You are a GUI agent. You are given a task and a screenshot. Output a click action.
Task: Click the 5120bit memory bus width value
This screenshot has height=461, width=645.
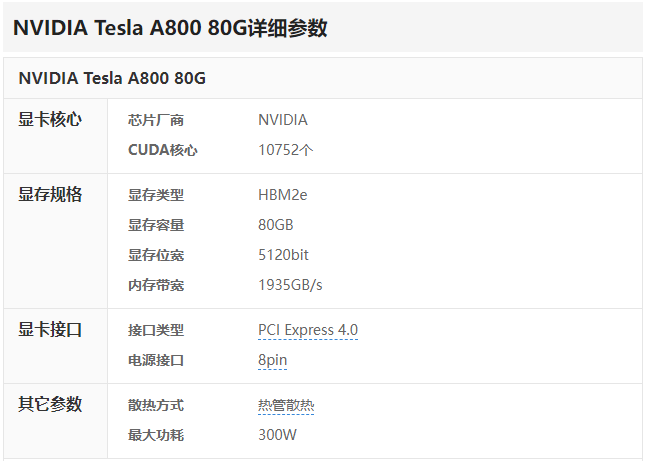[x=283, y=255]
